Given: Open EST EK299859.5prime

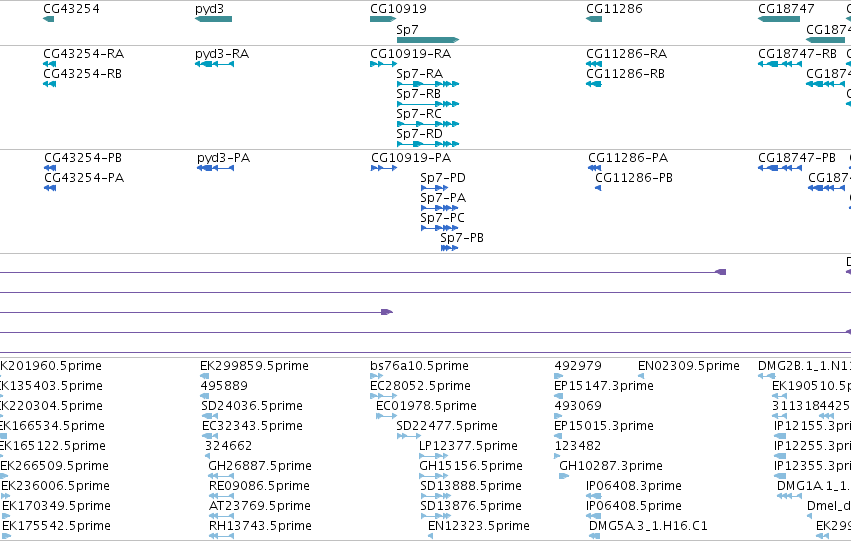Looking at the screenshot, I should click(205, 376).
